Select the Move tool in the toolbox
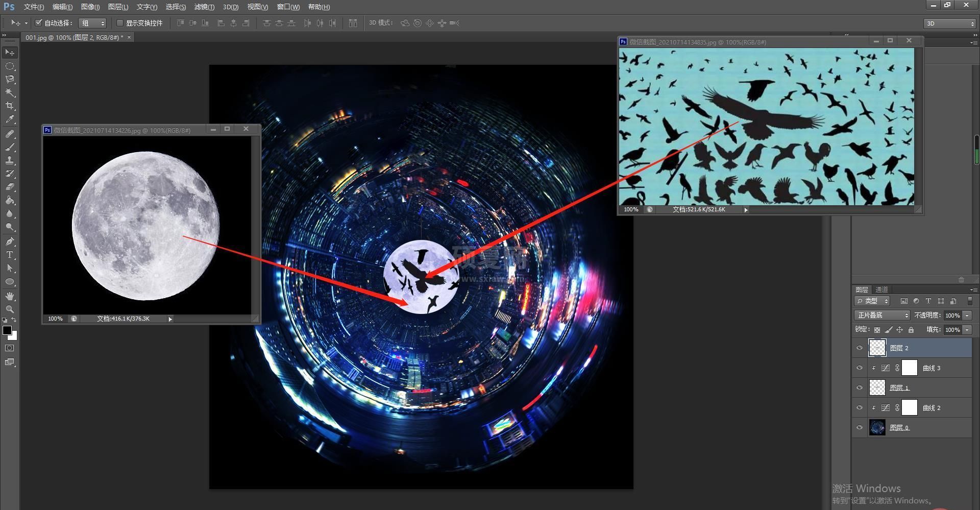980x510 pixels. (10, 53)
